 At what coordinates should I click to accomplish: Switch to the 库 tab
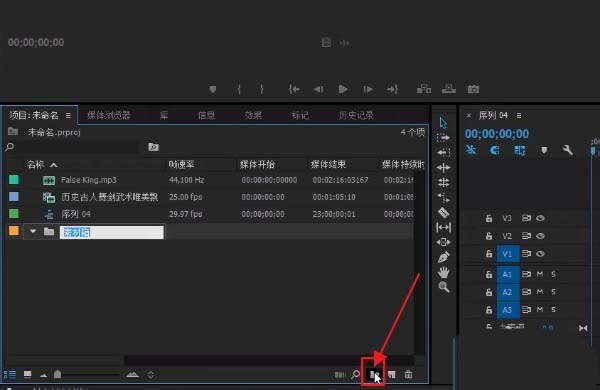(x=164, y=115)
